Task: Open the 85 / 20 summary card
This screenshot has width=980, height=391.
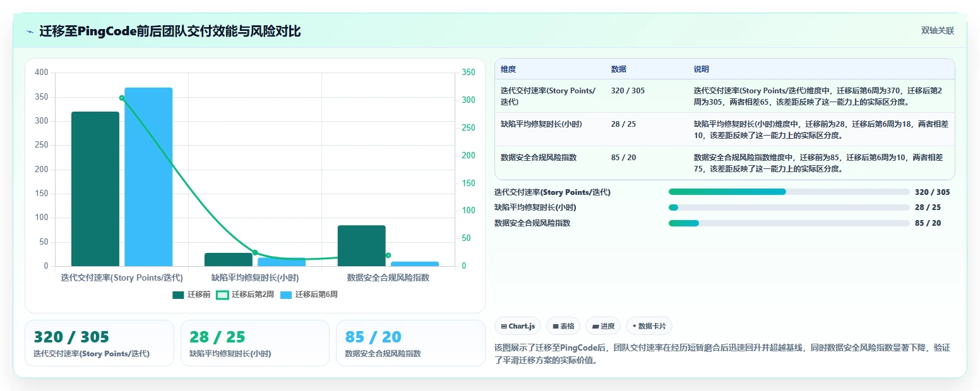Action: 410,343
